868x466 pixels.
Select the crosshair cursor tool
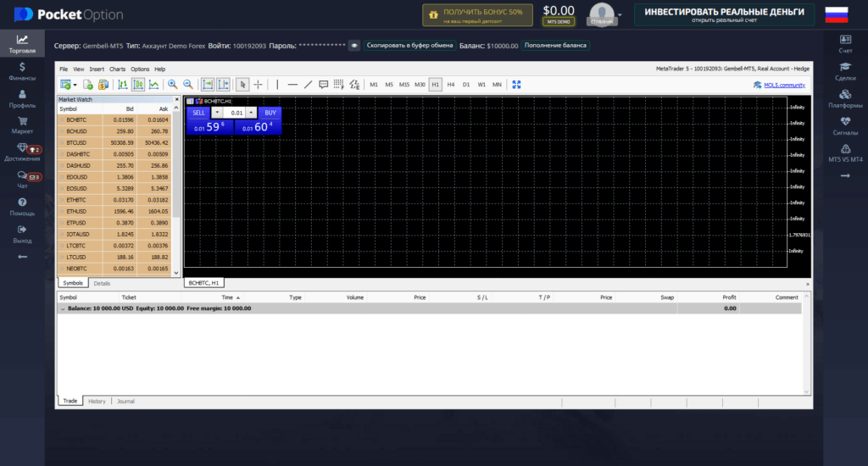259,84
